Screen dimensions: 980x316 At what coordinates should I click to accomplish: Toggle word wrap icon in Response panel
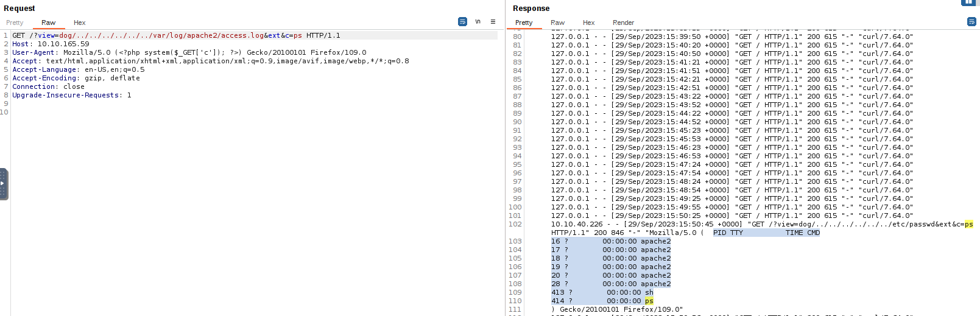(971, 22)
